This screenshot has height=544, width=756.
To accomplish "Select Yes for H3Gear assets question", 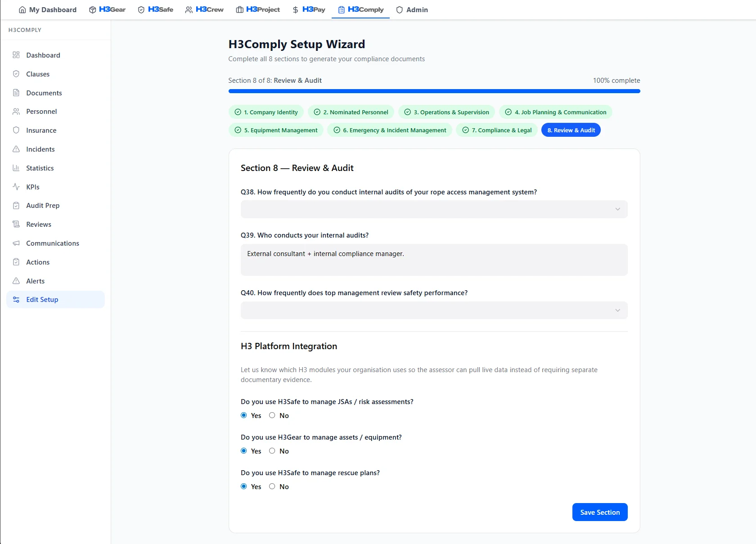I will tap(244, 451).
